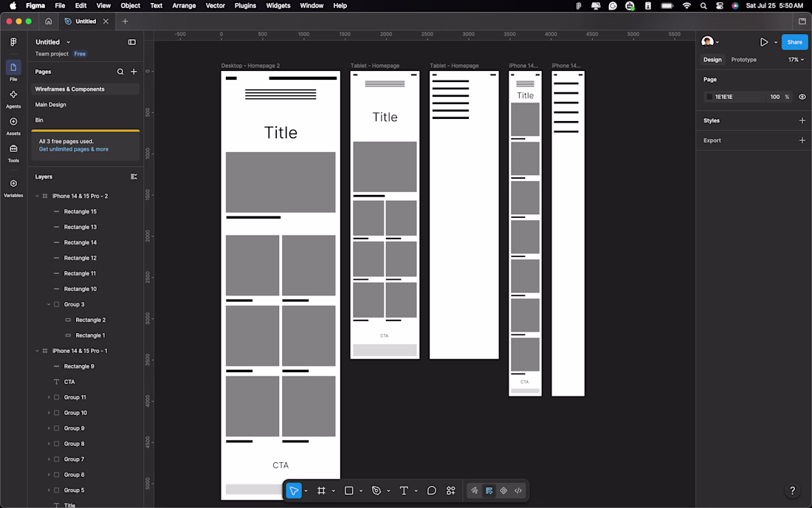Open the Wi-Fi status menu
The width and height of the screenshot is (812, 508).
(x=687, y=6)
